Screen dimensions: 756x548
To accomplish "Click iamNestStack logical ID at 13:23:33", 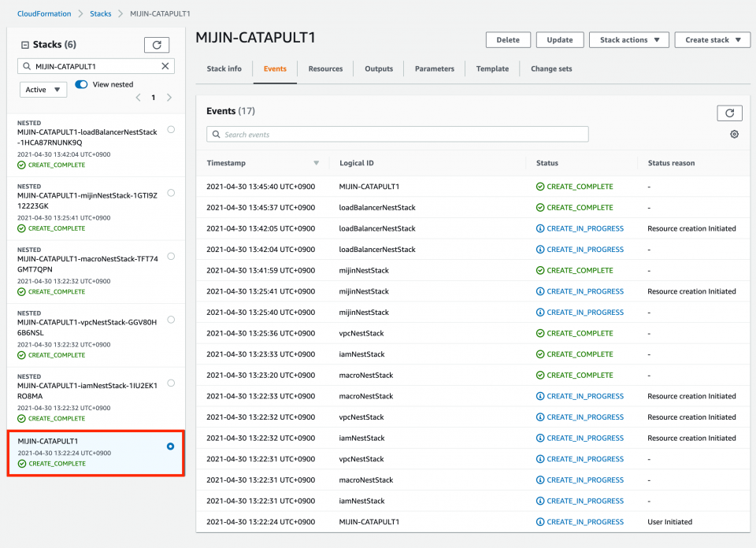I will click(361, 354).
